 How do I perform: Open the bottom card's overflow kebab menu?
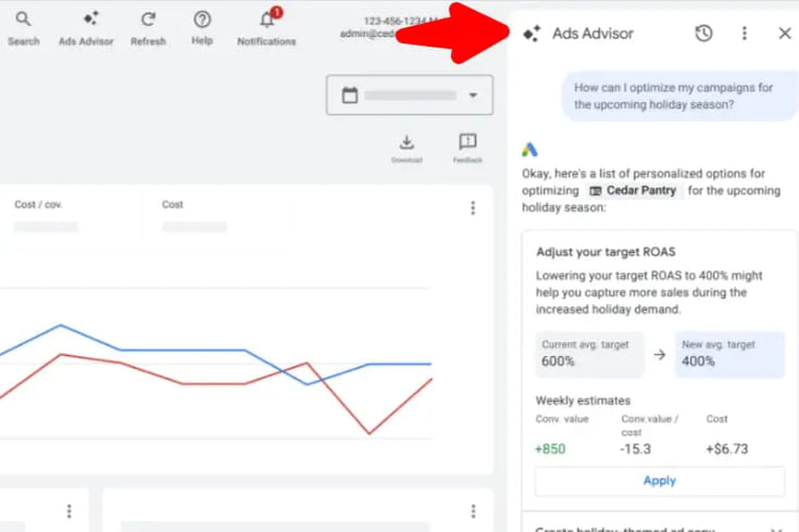473,510
